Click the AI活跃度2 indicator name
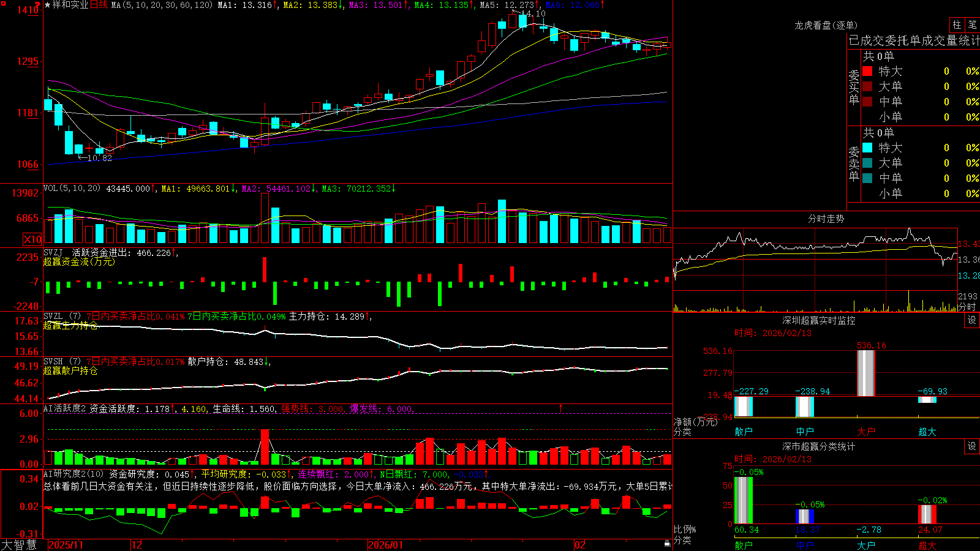Screen dimensions: 980x551 (65, 408)
